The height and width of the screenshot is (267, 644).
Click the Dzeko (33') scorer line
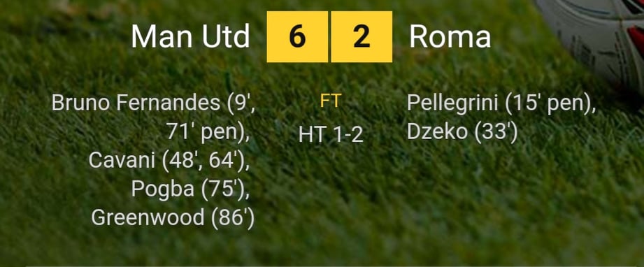(462, 132)
